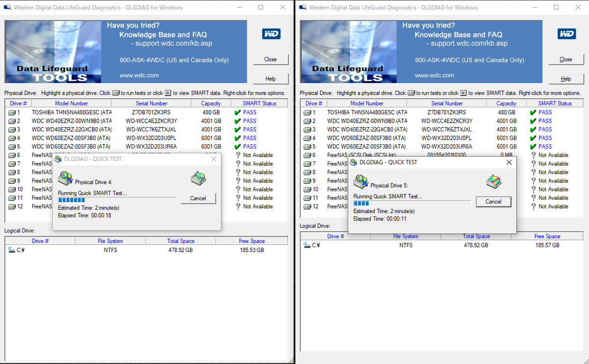This screenshot has width=589, height=364.
Task: Select TOSHIBA THNSNA480GESC in left window
Action: coord(72,112)
